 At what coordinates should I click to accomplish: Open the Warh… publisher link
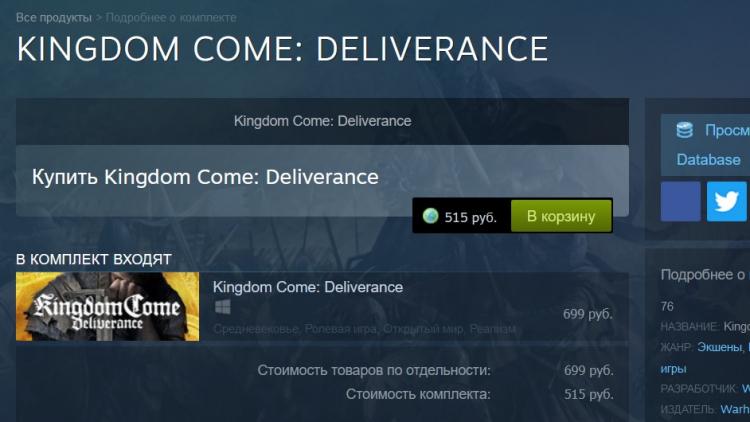(x=735, y=409)
